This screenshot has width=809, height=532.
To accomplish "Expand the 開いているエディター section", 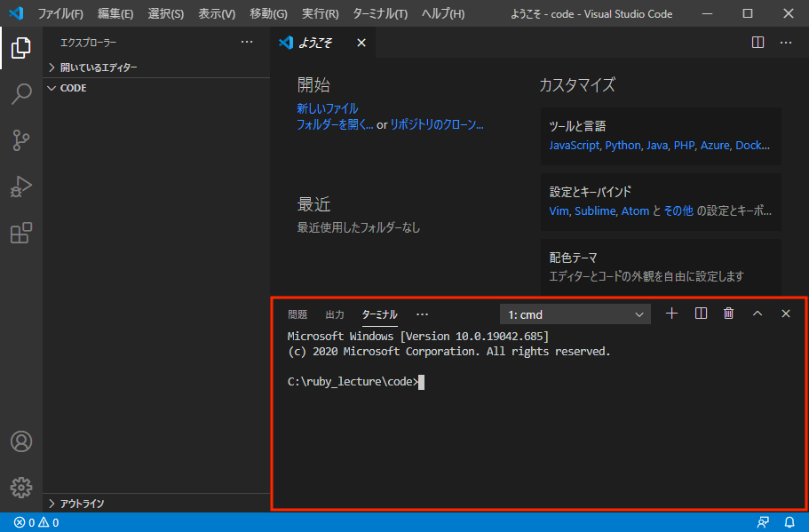I will pos(156,67).
